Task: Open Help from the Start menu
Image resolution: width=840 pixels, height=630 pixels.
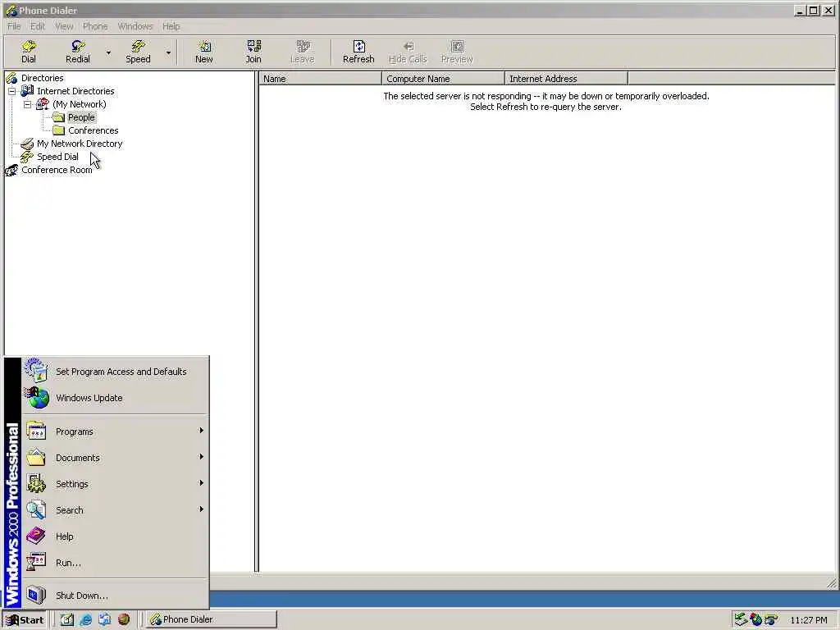Action: coord(115,536)
